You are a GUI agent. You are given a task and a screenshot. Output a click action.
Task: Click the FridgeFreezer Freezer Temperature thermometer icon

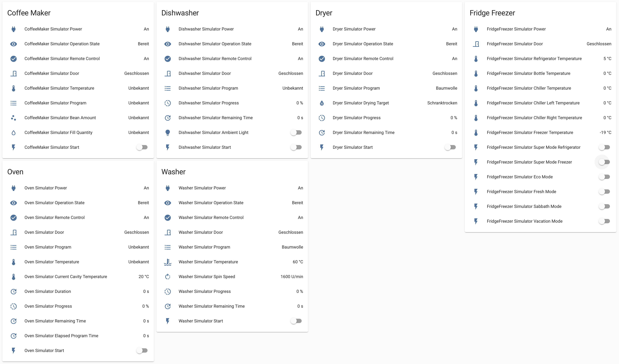pos(476,133)
